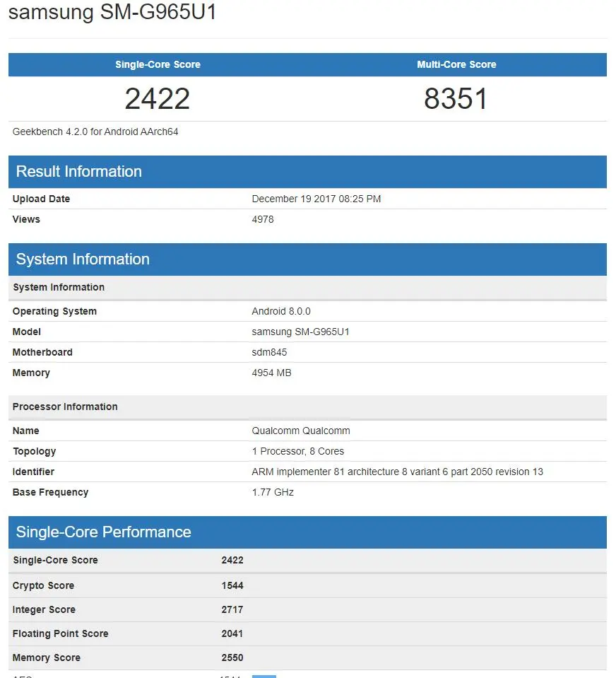Select the '1 Processor, 8 Cores' value

pyautogui.click(x=298, y=452)
